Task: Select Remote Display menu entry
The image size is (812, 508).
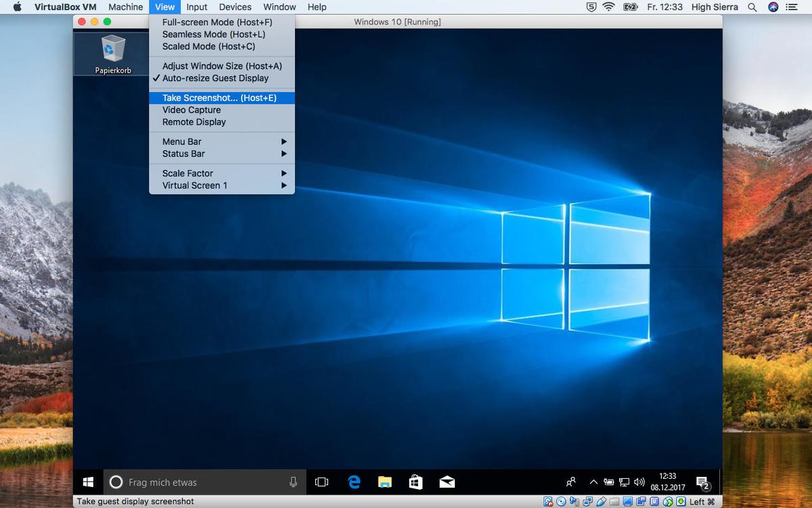Action: 221,122
